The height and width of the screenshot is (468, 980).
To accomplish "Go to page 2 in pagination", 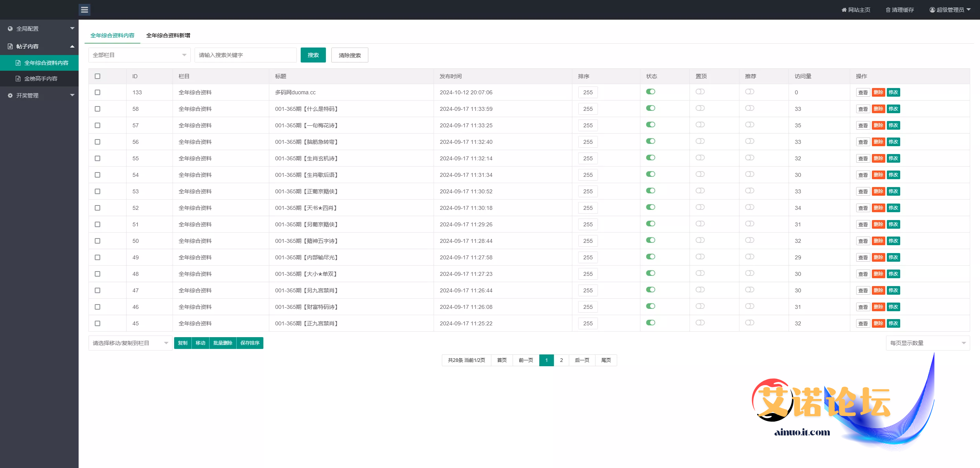I will [x=561, y=360].
